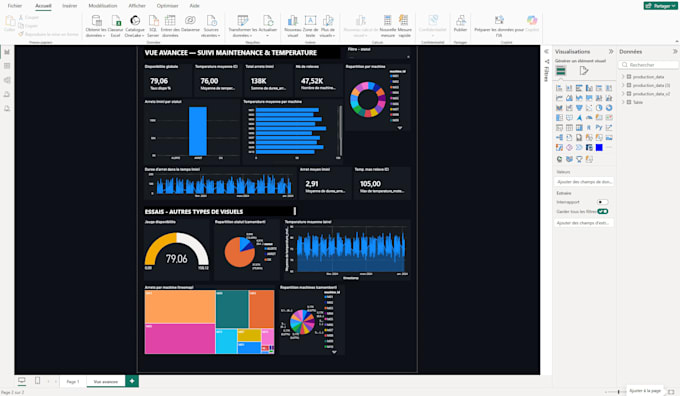The height and width of the screenshot is (396, 680).
Task: Click the Rechercher field in Données
Action: pyautogui.click(x=648, y=65)
